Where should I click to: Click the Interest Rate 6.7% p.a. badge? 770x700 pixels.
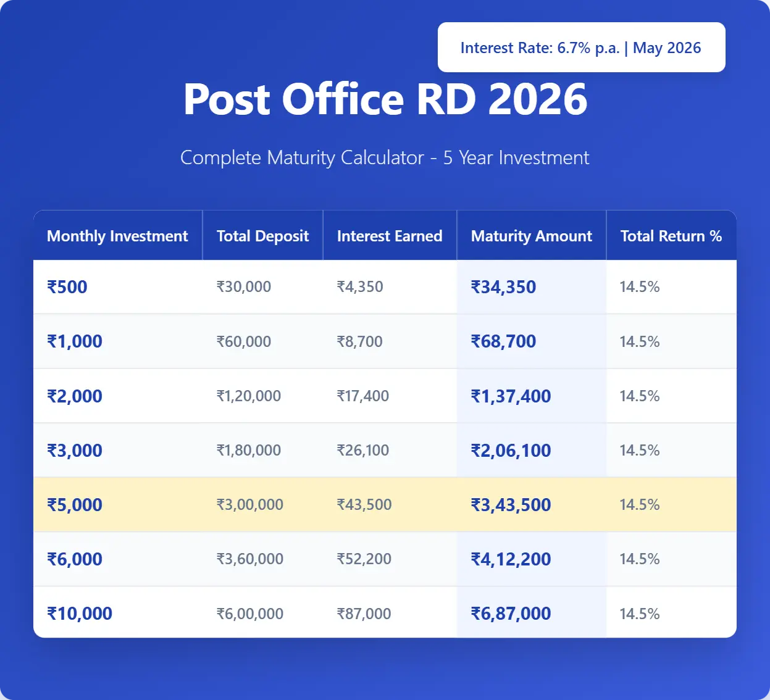click(x=581, y=48)
